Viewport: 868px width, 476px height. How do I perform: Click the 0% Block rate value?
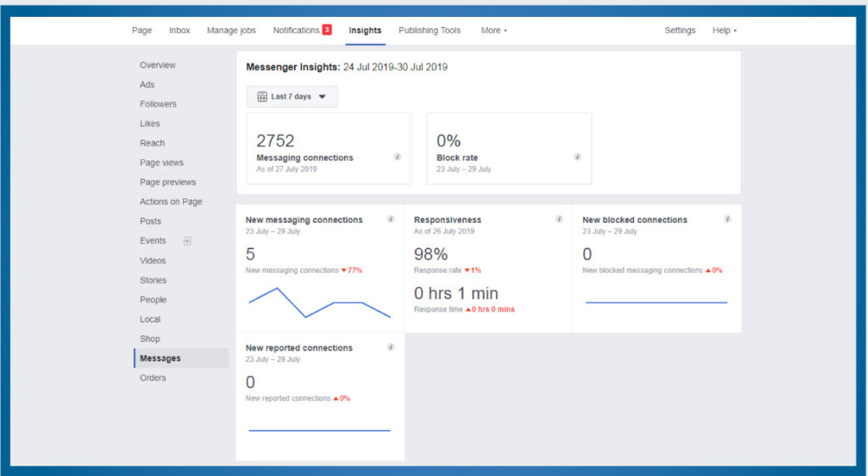click(448, 141)
